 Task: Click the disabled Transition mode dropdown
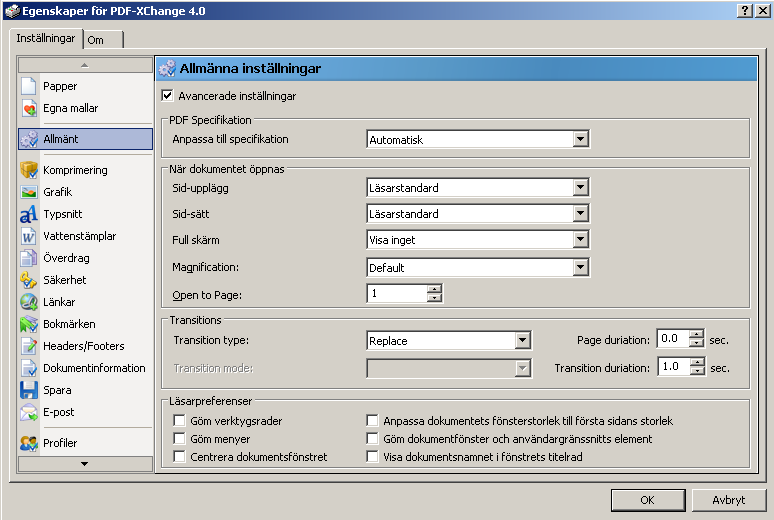tap(449, 368)
